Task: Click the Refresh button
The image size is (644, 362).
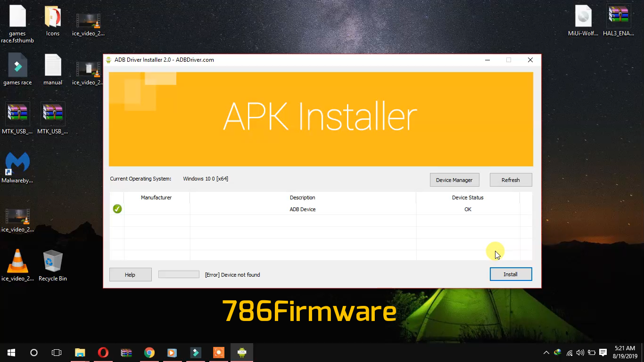Action: [511, 180]
